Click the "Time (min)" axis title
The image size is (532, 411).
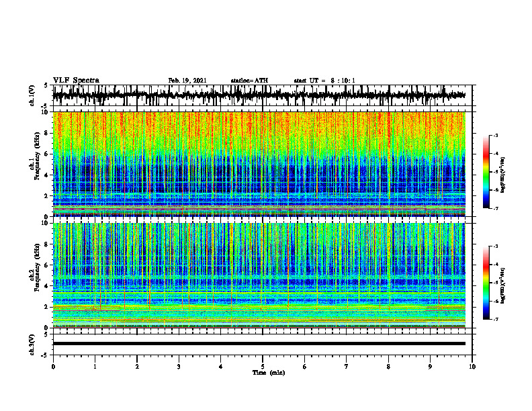coord(269,373)
